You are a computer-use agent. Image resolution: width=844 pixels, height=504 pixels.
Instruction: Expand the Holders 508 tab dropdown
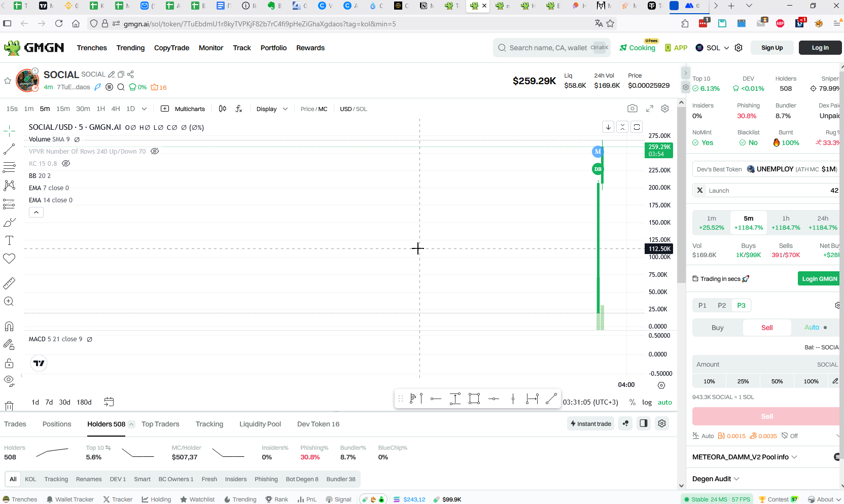[131, 424]
